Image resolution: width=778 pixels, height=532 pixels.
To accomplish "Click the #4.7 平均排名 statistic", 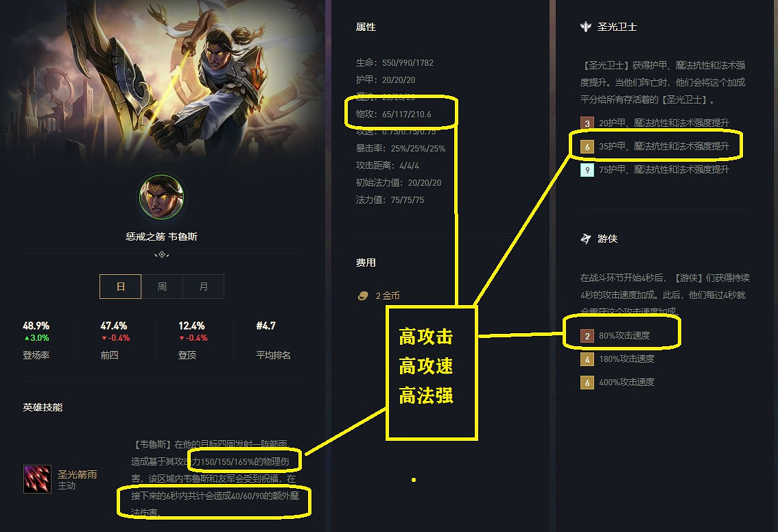I will click(x=273, y=339).
